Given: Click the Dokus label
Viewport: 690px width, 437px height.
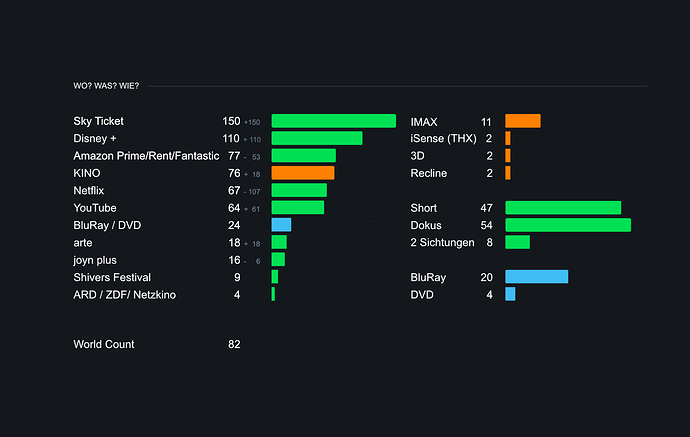Looking at the screenshot, I should click(x=426, y=225).
